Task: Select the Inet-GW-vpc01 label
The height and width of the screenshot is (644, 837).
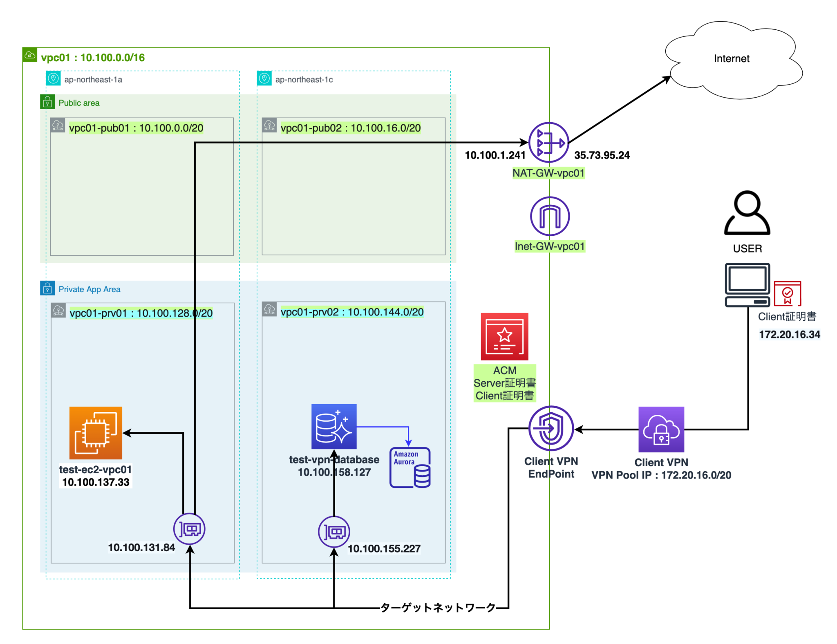Action: 550,246
